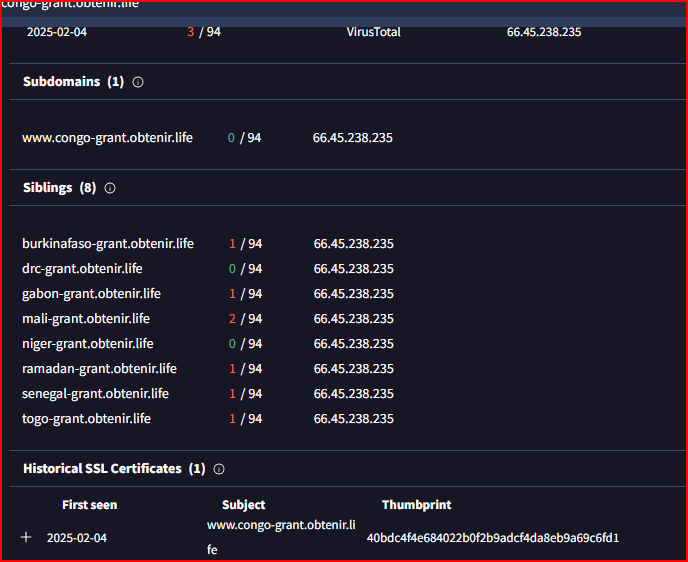Viewport: 688px width, 562px height.
Task: Click info icon beside Historical SSL Certificates
Action: (219, 469)
